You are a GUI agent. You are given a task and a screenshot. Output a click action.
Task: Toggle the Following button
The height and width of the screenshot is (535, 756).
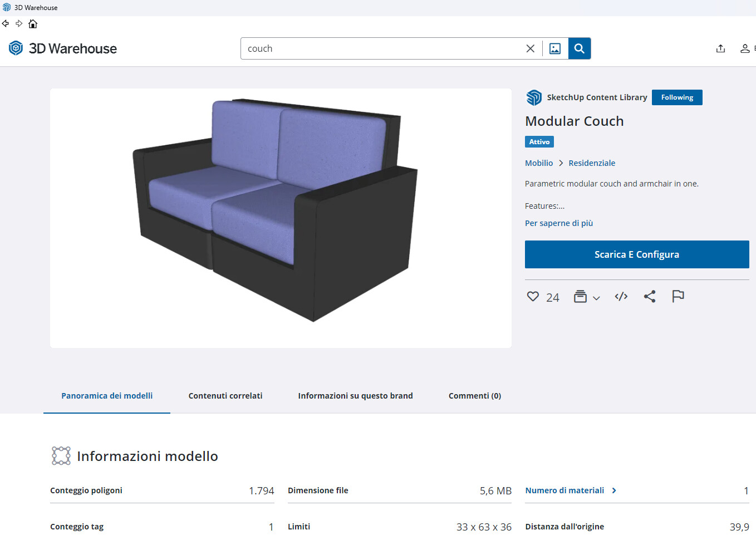tap(676, 97)
